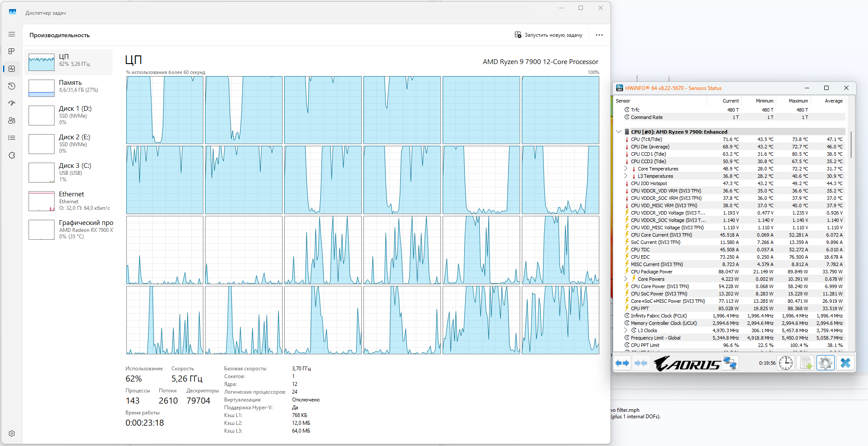Image resolution: width=868 pixels, height=446 pixels.
Task: Select Диск 1 (D:) performance item
Action: pos(69,115)
